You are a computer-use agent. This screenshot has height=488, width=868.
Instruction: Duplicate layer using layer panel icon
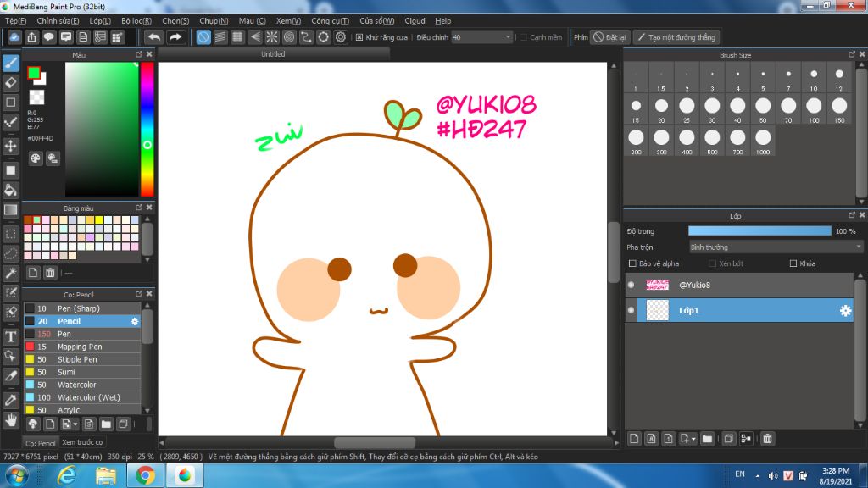[x=728, y=439]
